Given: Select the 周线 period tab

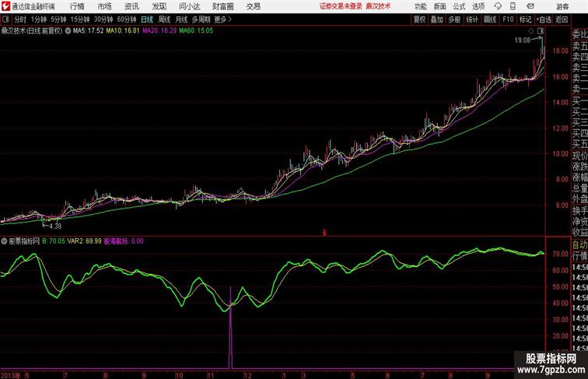Looking at the screenshot, I should [164, 19].
